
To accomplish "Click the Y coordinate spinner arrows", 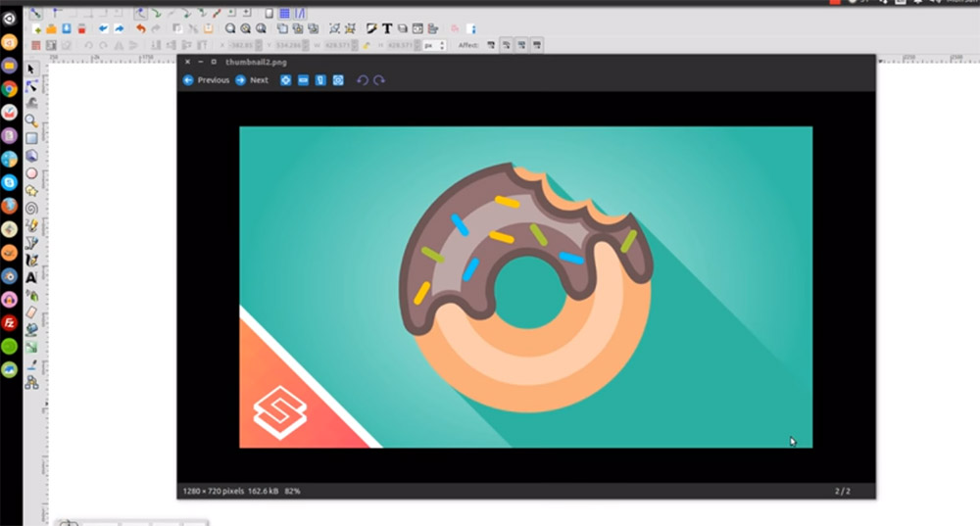I will coord(306,46).
